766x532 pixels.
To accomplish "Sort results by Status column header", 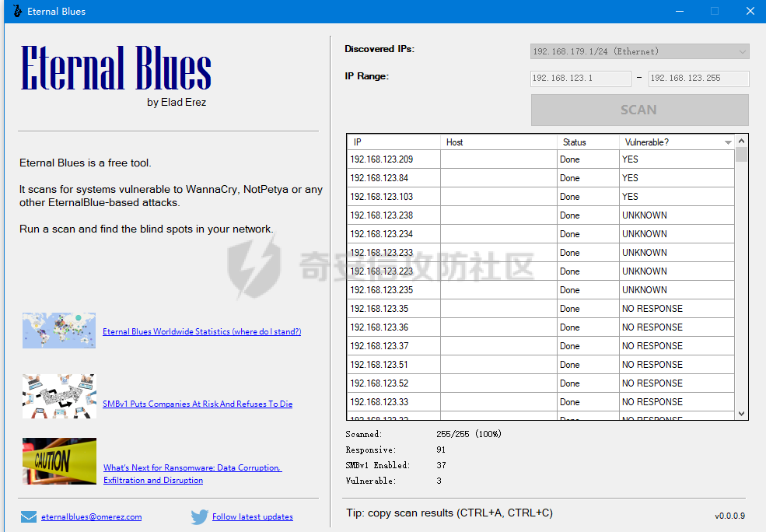I will coord(588,142).
